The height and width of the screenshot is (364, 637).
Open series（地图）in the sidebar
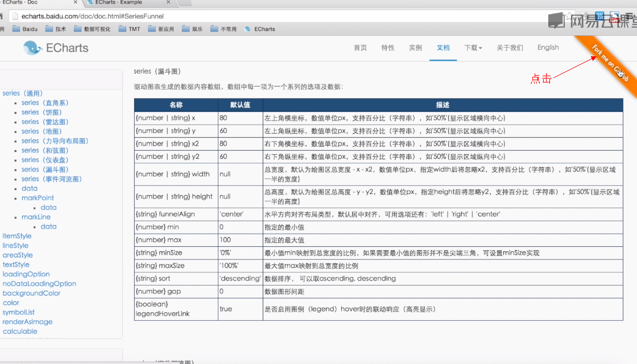[x=42, y=131]
